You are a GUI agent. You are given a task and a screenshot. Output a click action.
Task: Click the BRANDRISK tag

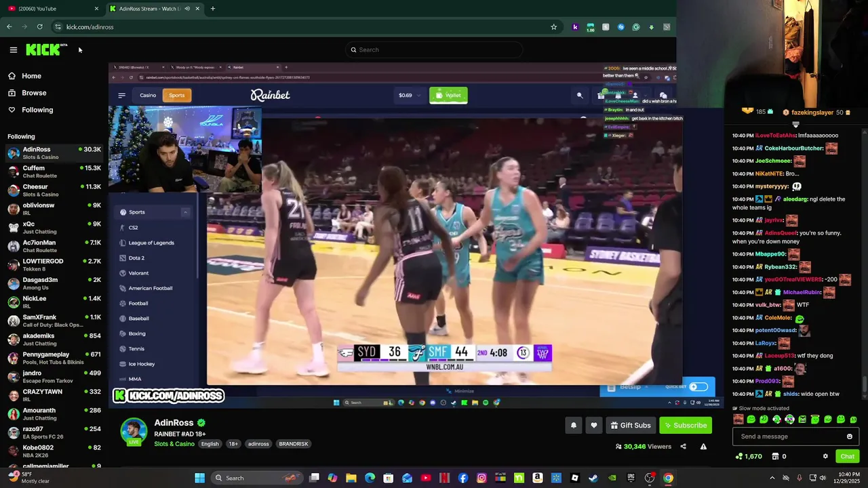294,444
